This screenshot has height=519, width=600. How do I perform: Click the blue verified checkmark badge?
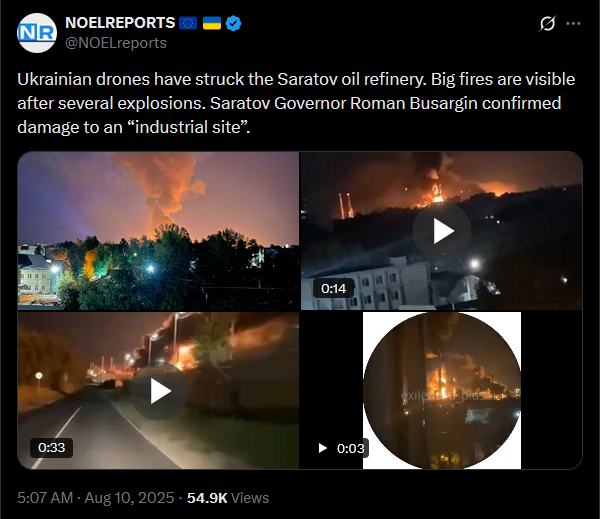point(233,23)
